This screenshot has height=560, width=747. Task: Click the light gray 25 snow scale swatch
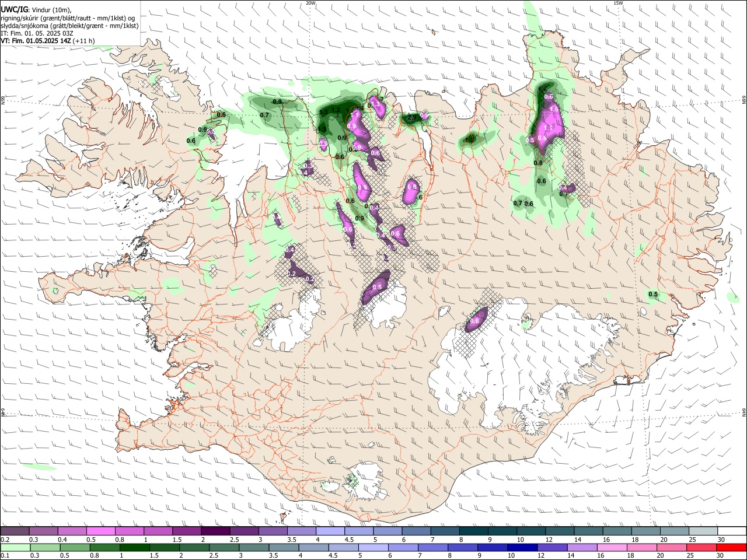[703, 531]
